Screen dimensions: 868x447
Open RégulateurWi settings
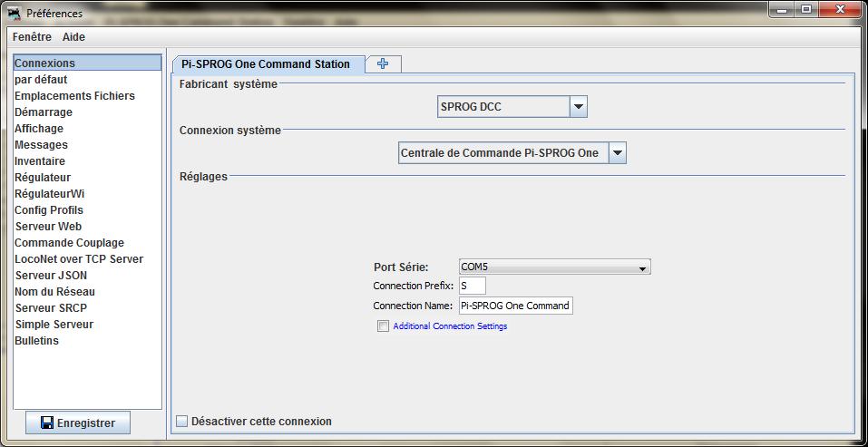(x=87, y=194)
